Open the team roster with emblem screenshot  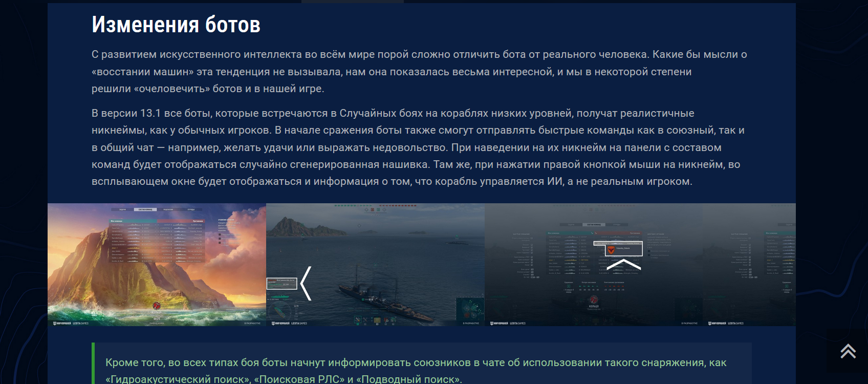(594, 265)
